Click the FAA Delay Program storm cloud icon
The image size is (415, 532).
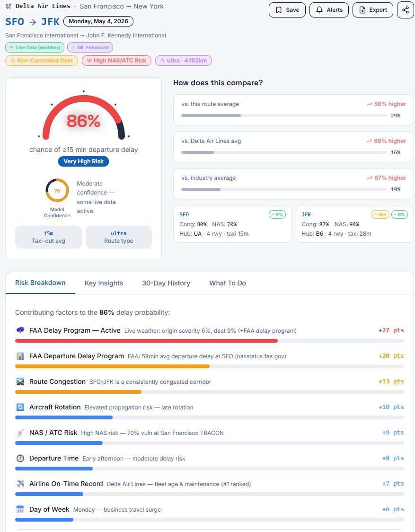(x=20, y=330)
